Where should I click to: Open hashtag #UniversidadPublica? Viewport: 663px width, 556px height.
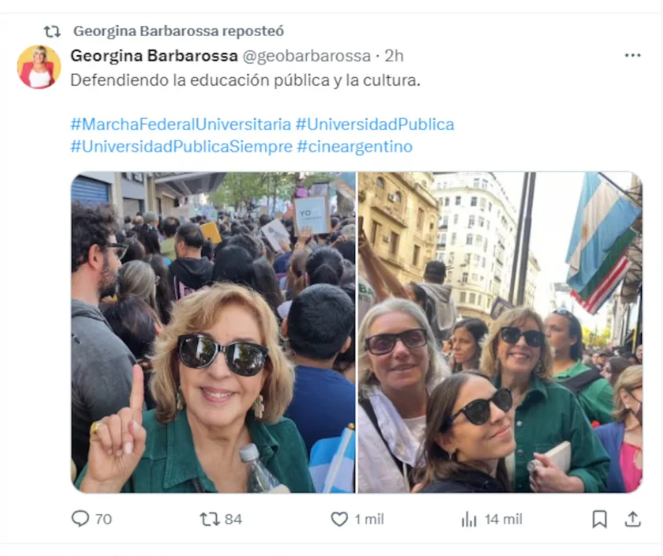pos(375,124)
